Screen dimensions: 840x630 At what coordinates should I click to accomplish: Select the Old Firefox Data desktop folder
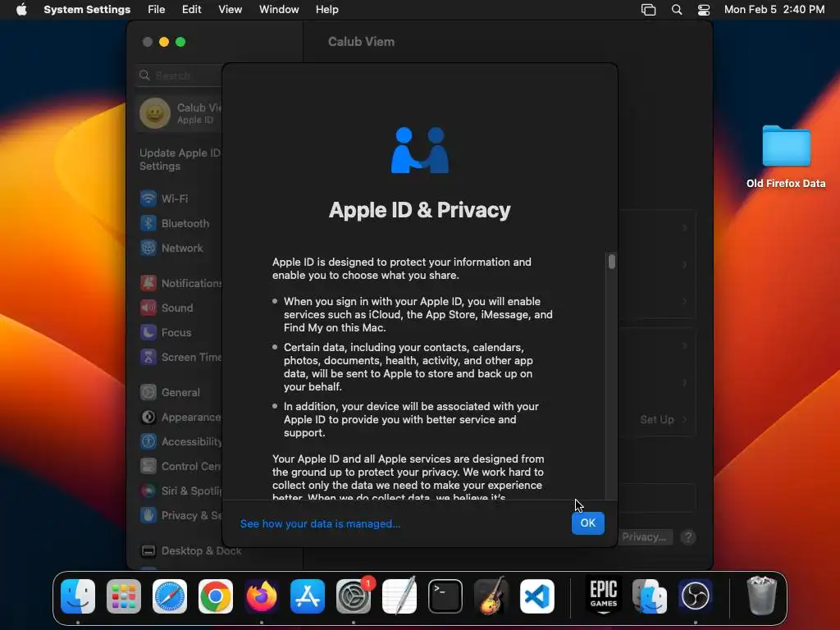tap(786, 157)
